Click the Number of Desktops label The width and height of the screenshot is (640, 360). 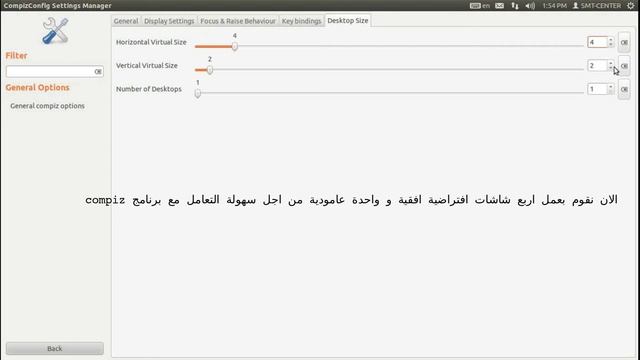point(149,89)
